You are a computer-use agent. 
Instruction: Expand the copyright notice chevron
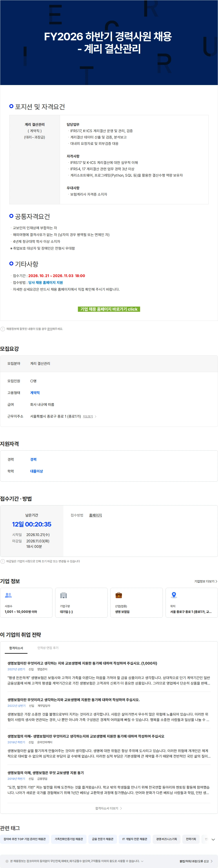[142, 861]
